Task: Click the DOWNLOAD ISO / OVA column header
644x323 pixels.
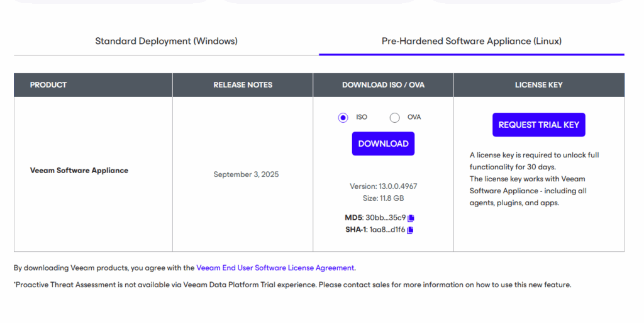Action: click(x=383, y=85)
